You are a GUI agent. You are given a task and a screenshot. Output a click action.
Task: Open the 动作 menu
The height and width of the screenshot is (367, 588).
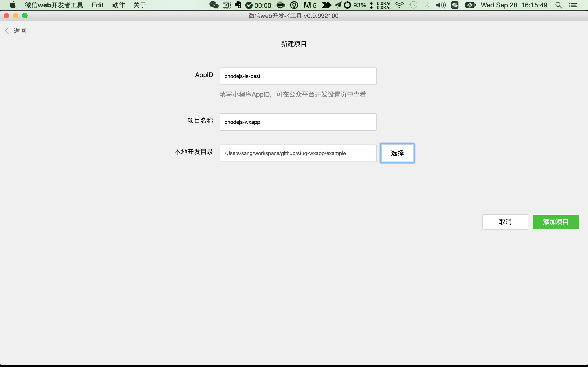point(118,5)
